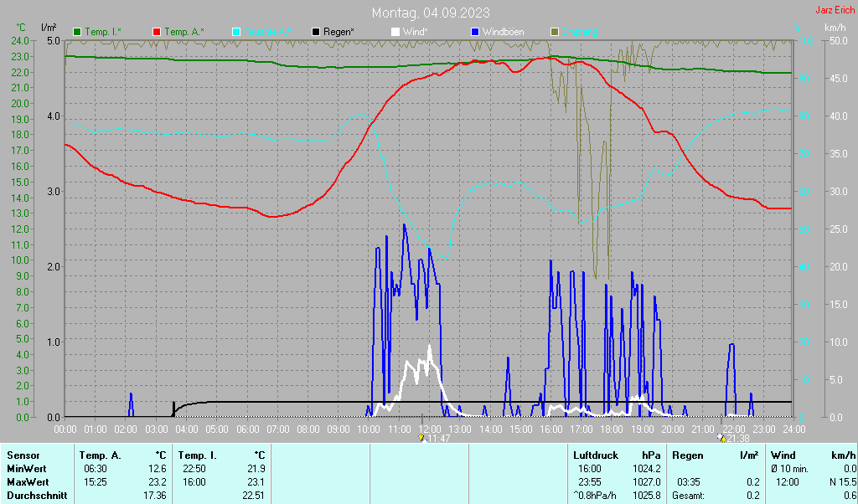Screen dimensions: 858x504
Task: Click the blue Windböen legend swatch
Action: point(475,33)
